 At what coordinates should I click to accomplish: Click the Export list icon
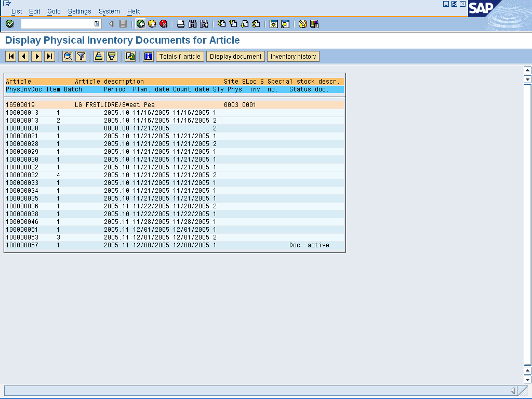tap(130, 56)
